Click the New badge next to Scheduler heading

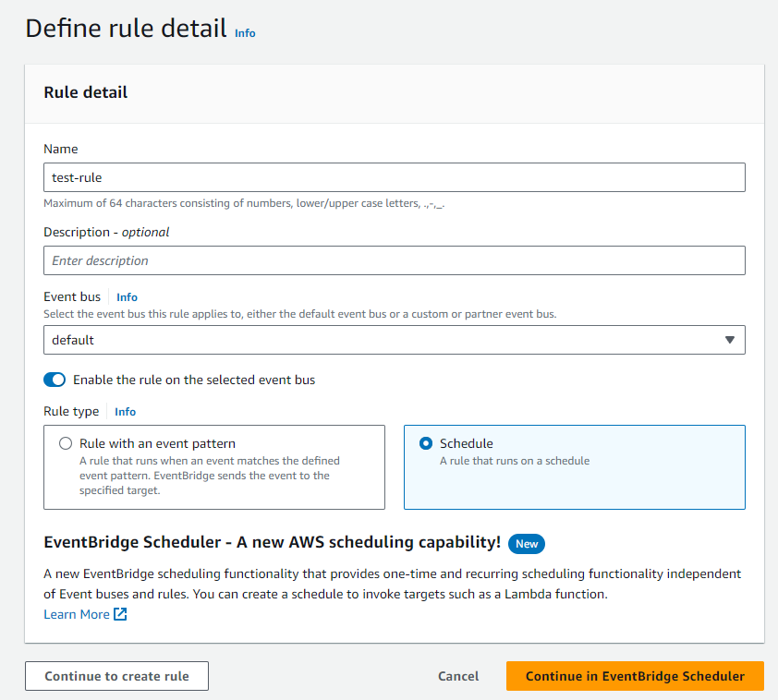click(x=527, y=544)
